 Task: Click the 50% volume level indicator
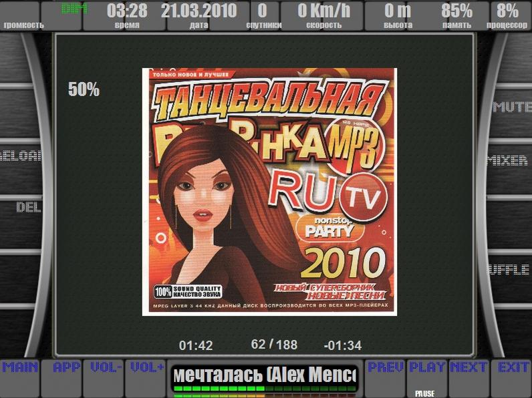[x=84, y=89]
